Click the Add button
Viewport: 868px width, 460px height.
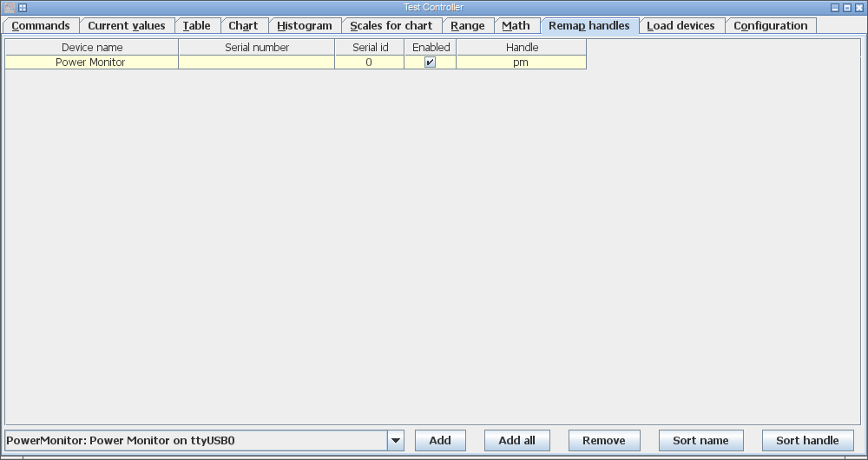[x=440, y=441]
